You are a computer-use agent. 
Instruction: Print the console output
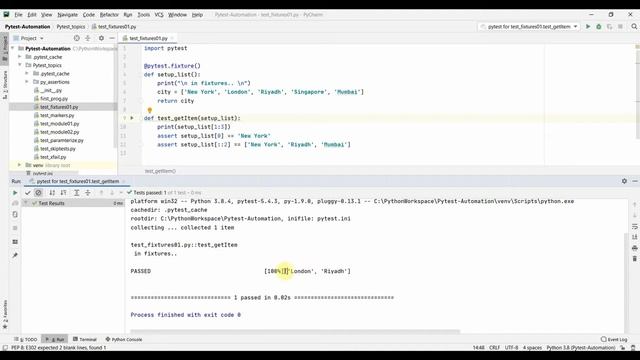pos(635,248)
